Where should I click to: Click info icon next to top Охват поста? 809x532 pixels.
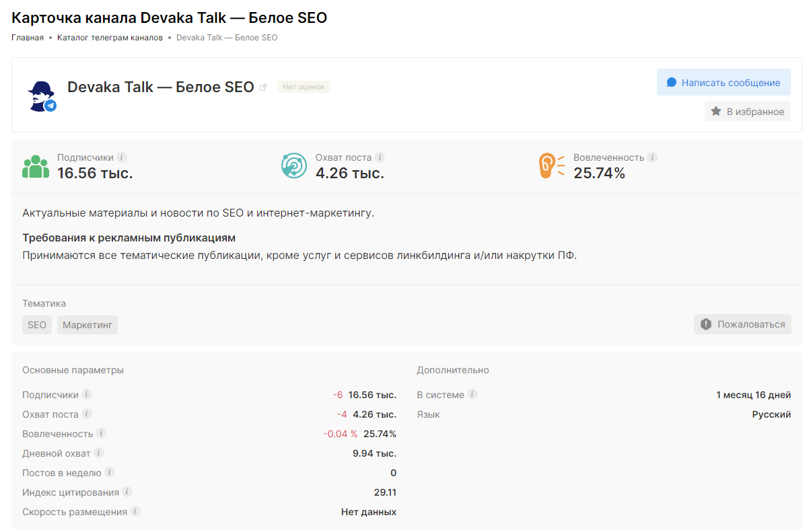click(x=380, y=157)
